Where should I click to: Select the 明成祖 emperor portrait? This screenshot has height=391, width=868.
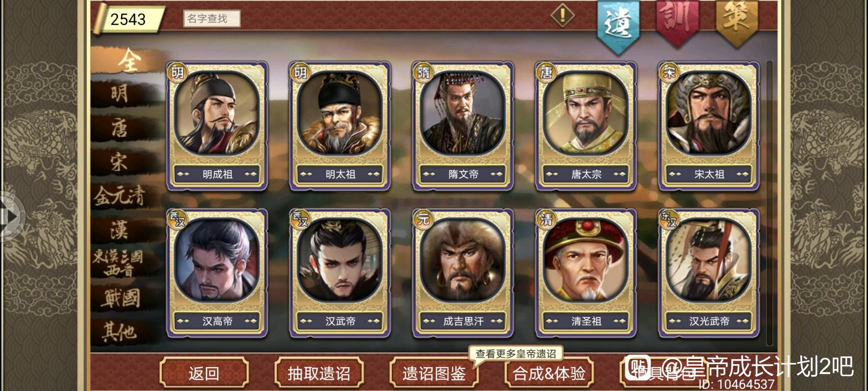[x=217, y=126]
